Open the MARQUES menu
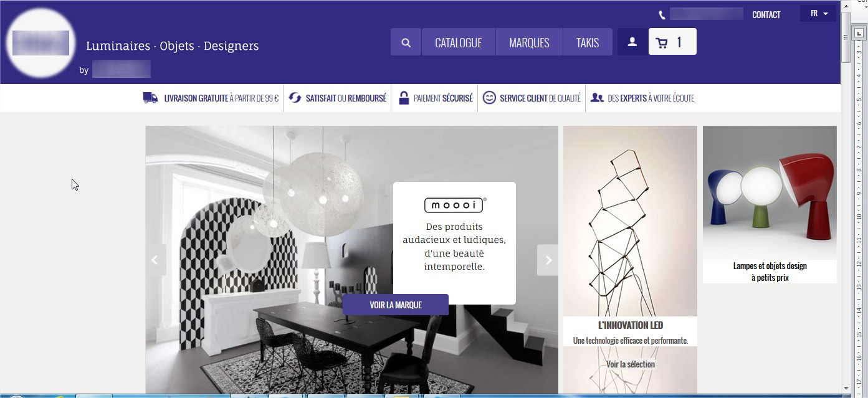 pyautogui.click(x=529, y=42)
